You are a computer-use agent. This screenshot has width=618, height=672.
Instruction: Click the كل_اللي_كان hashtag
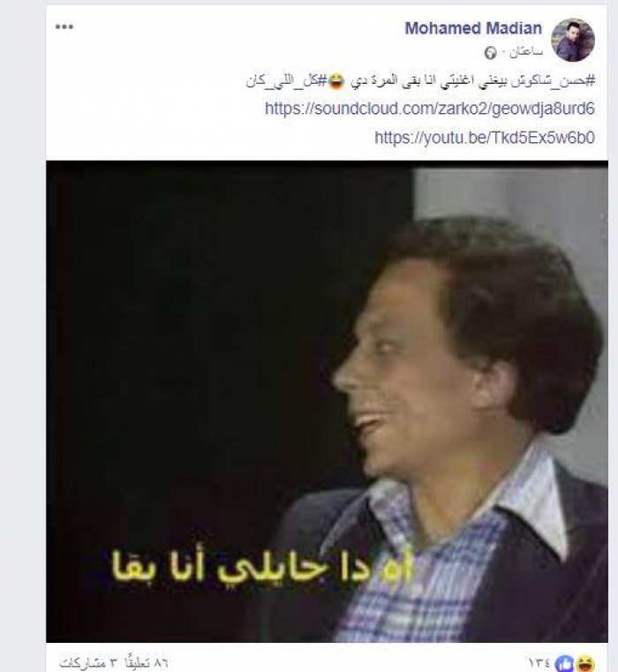287,81
